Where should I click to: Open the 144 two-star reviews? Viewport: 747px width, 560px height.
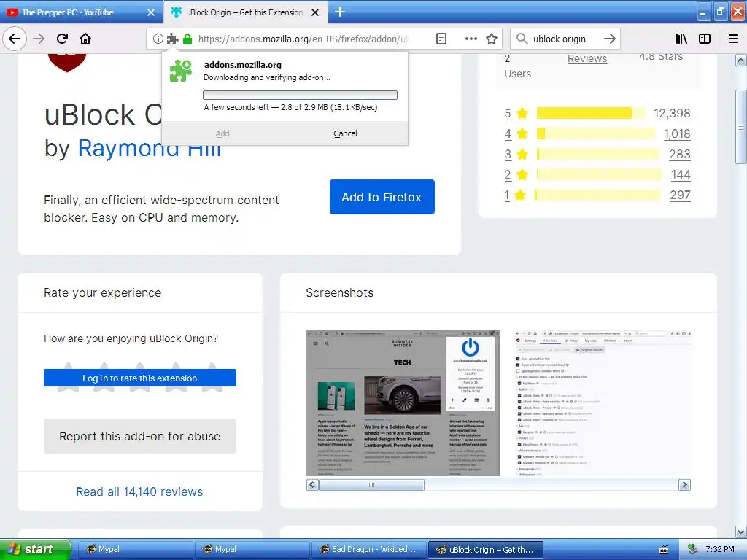(681, 175)
